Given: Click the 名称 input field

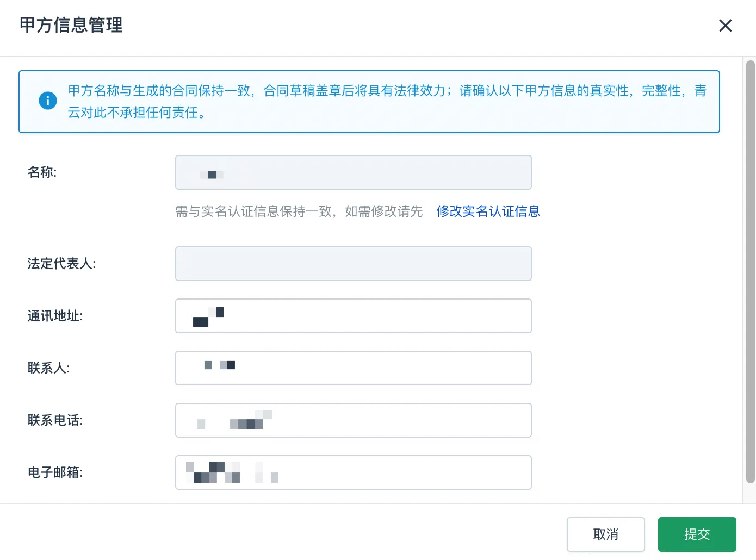Looking at the screenshot, I should click(354, 172).
